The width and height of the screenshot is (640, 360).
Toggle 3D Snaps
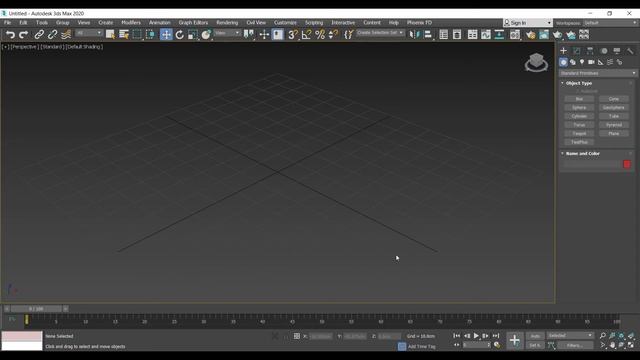click(x=293, y=35)
